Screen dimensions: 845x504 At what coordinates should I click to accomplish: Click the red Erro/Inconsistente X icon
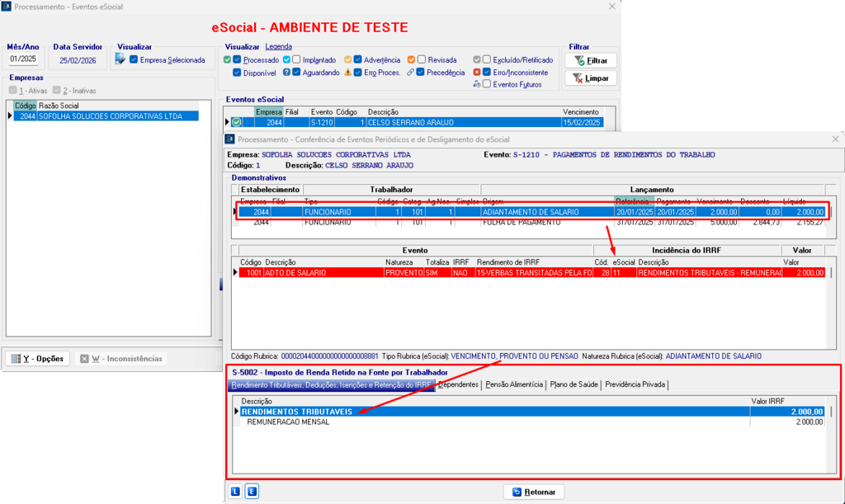point(477,73)
